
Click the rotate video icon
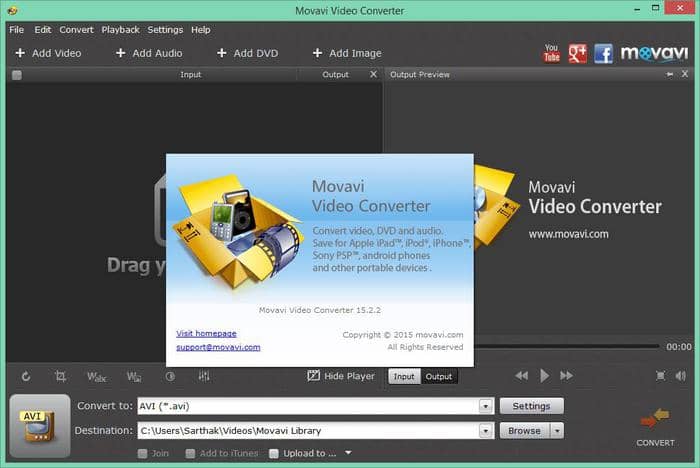pos(26,376)
